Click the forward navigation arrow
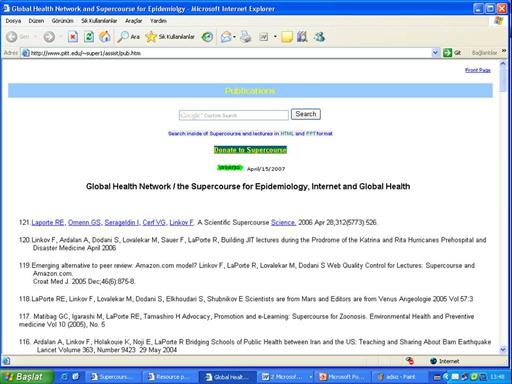 (x=49, y=37)
